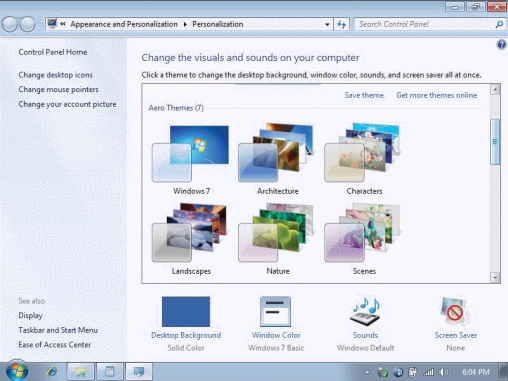508x381 pixels.
Task: Click the Screen Saver text link
Action: pyautogui.click(x=456, y=335)
